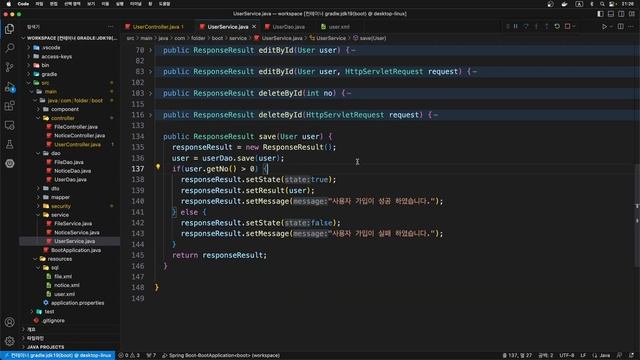This screenshot has height=360, width=640.
Task: Open editor More Actions ellipsis
Action: [x=631, y=27]
